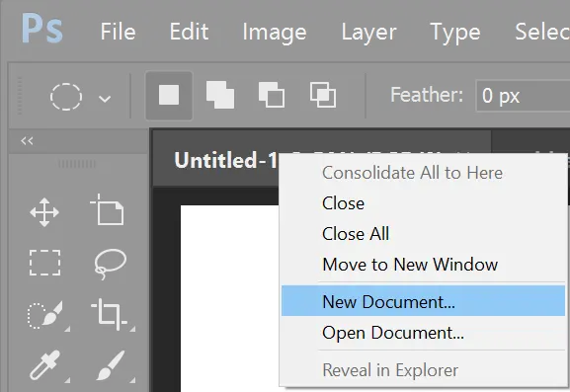This screenshot has height=392, width=570.
Task: Select the Eyedropper tool
Action: click(x=45, y=364)
